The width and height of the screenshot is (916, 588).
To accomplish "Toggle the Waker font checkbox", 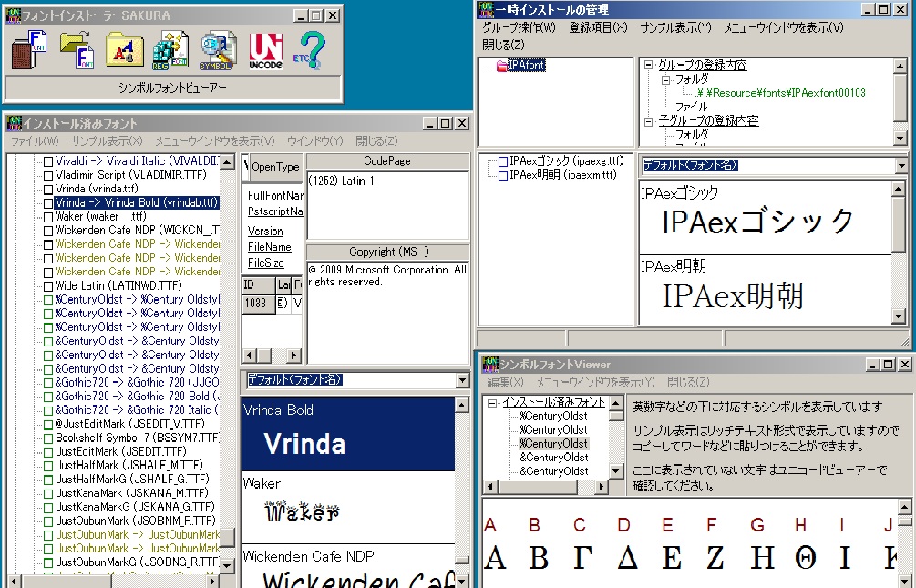I will pyautogui.click(x=48, y=217).
